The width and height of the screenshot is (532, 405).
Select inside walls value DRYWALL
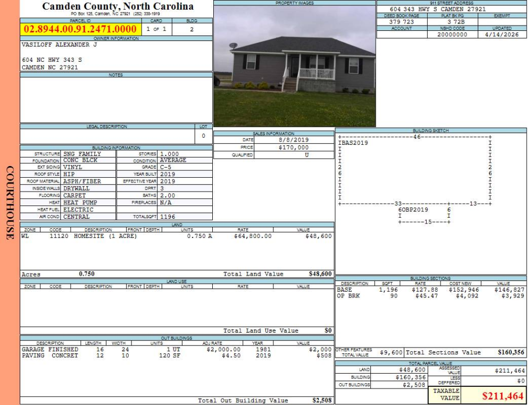point(76,188)
